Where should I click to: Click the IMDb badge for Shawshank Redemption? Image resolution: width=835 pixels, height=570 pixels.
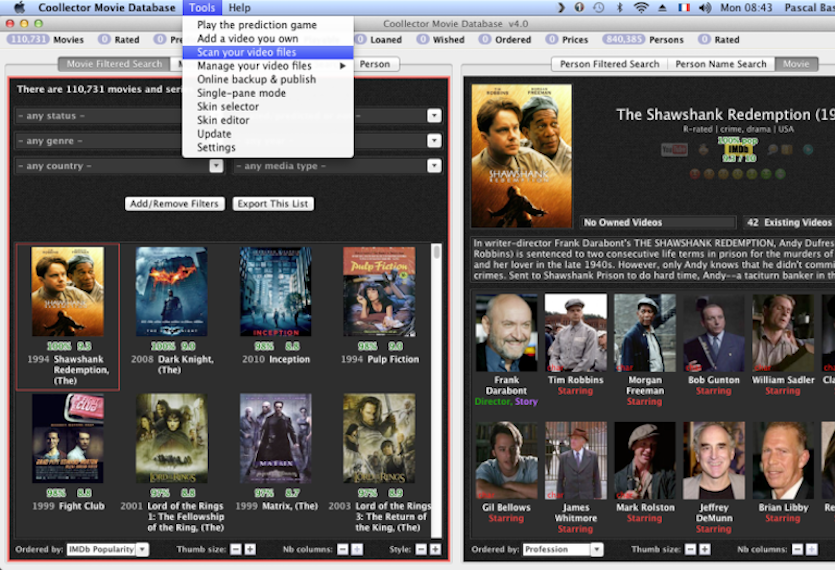pyautogui.click(x=738, y=149)
